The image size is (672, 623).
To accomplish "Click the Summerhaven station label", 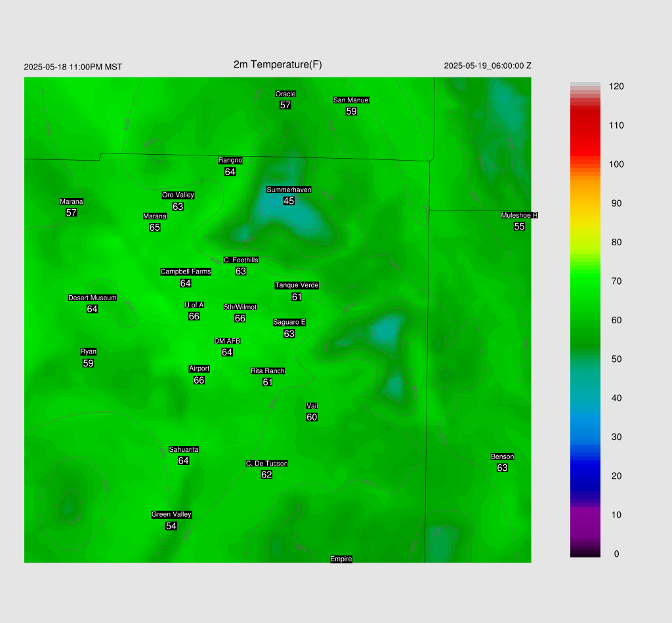I will [289, 190].
